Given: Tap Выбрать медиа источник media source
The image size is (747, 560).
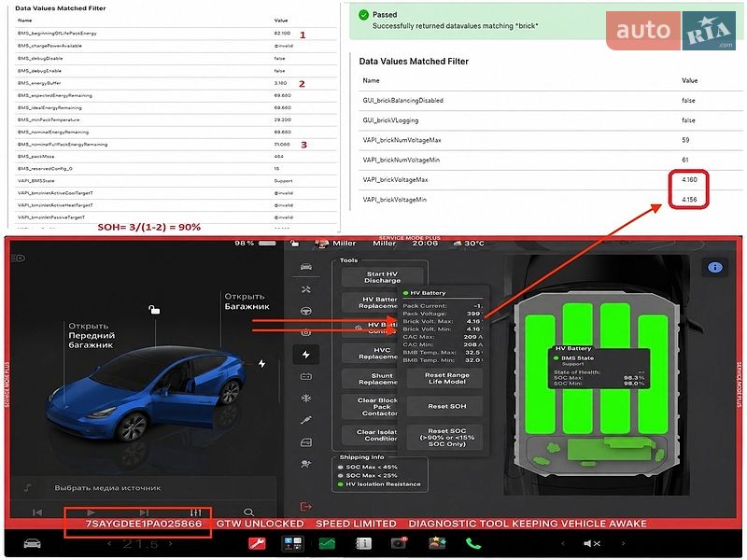Looking at the screenshot, I should (107, 487).
